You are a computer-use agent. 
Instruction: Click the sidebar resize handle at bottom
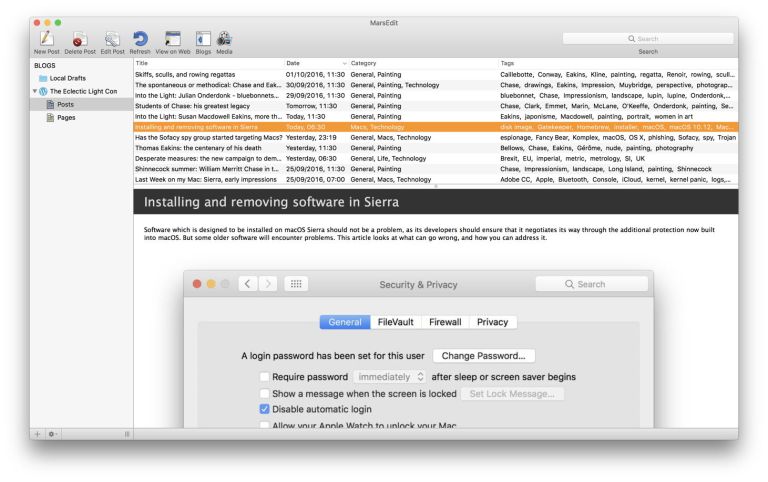(127, 434)
